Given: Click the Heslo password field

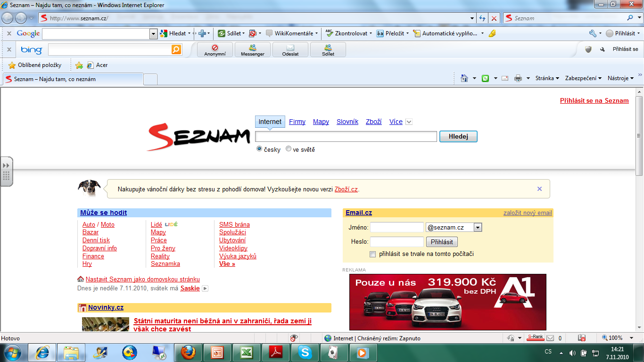Looking at the screenshot, I should click(397, 242).
